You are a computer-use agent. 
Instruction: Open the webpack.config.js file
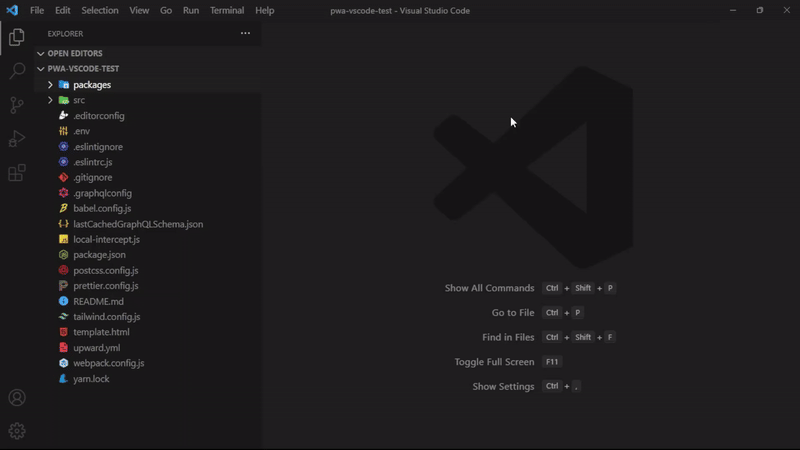click(109, 363)
